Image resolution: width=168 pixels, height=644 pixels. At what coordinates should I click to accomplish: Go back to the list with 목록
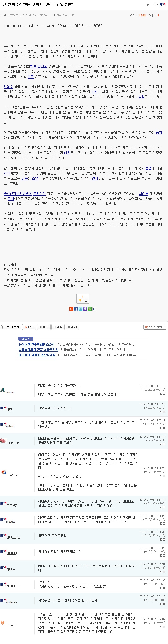(x=44, y=327)
